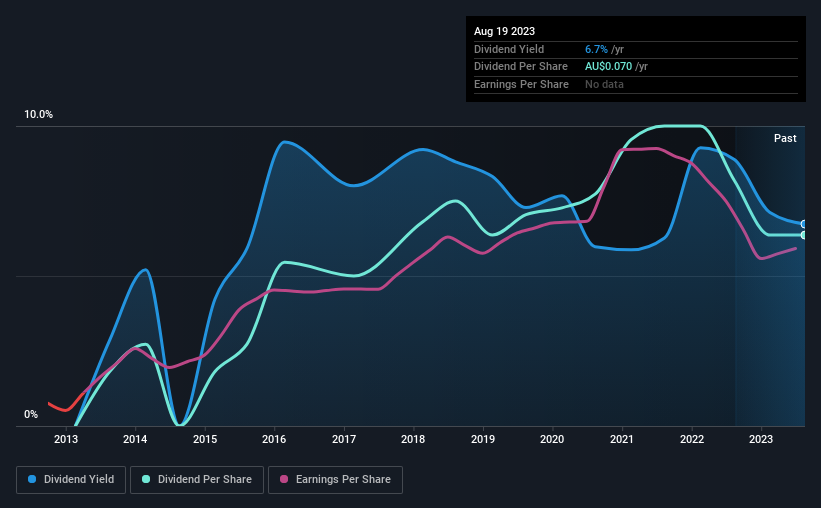
Task: Toggle the Earnings Per Share legend button
Action: (x=335, y=480)
